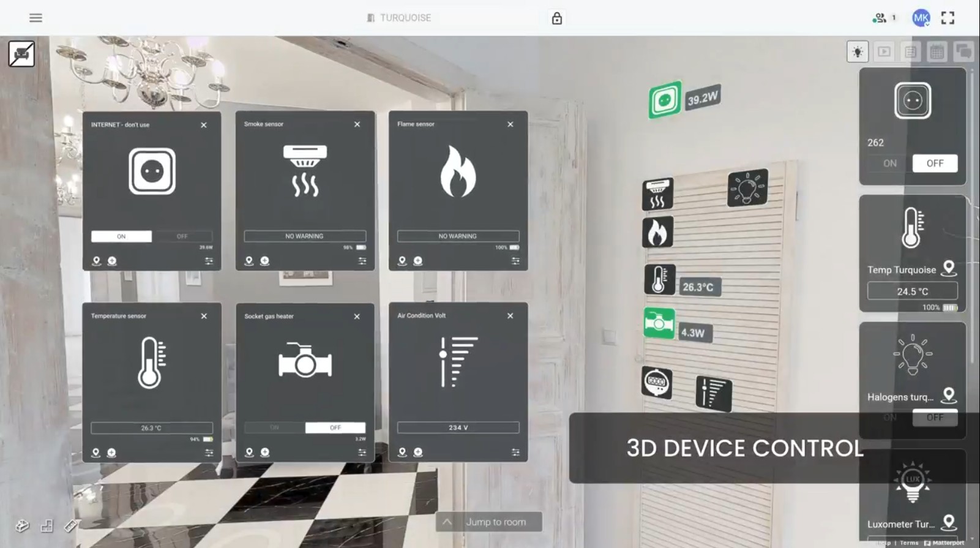
Task: Turn OFF the Socket gas heater
Action: click(x=335, y=427)
